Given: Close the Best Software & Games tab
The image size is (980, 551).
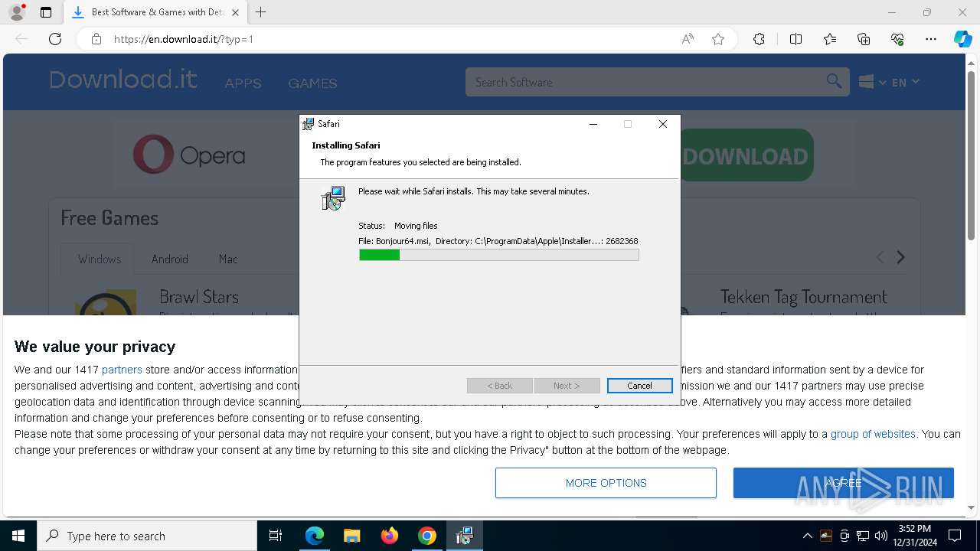Looking at the screenshot, I should pos(235,12).
